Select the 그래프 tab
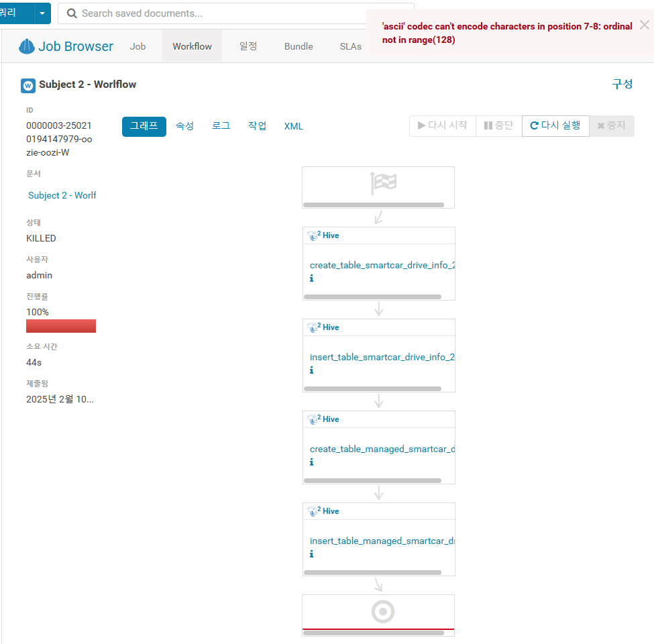Viewport: 654px width, 644px height. coord(144,126)
